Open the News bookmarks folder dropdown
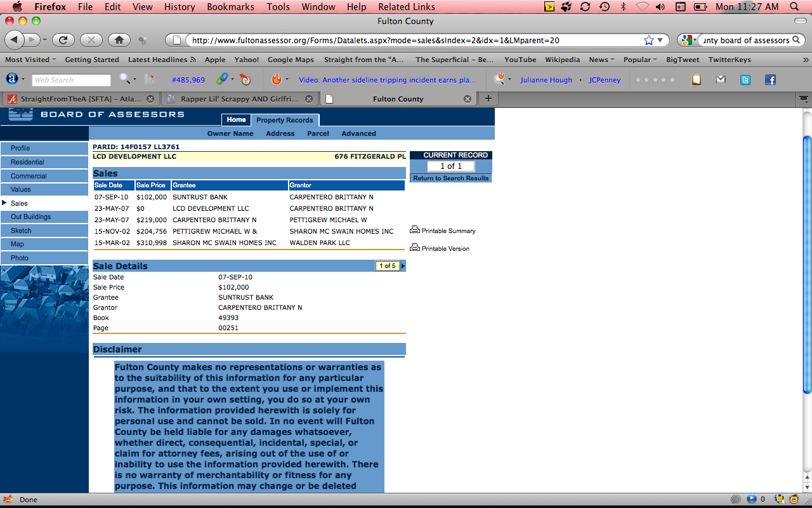The height and width of the screenshot is (508, 812). [x=602, y=60]
